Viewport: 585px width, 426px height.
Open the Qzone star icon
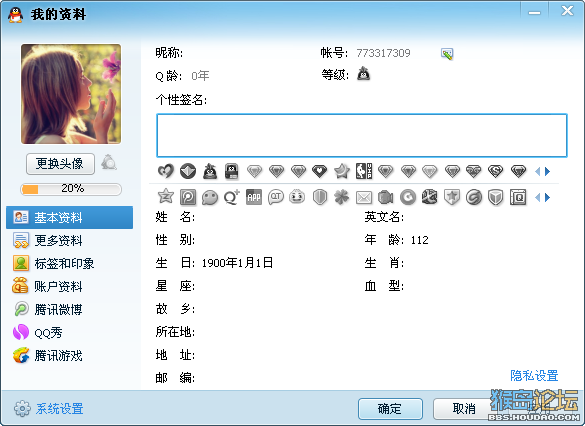pos(166,196)
